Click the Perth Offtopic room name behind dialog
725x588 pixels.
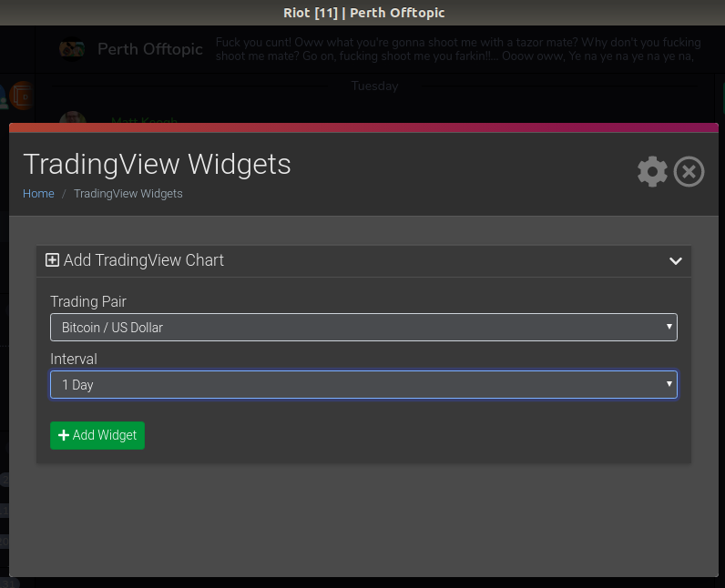coord(149,49)
